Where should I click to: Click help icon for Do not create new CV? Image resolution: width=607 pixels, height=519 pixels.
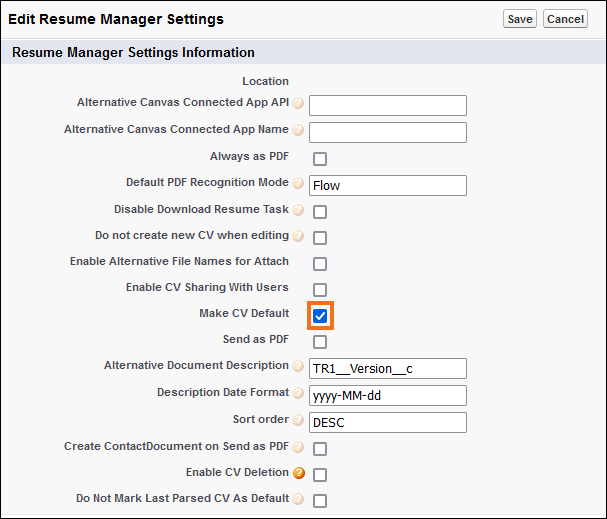[x=298, y=236]
